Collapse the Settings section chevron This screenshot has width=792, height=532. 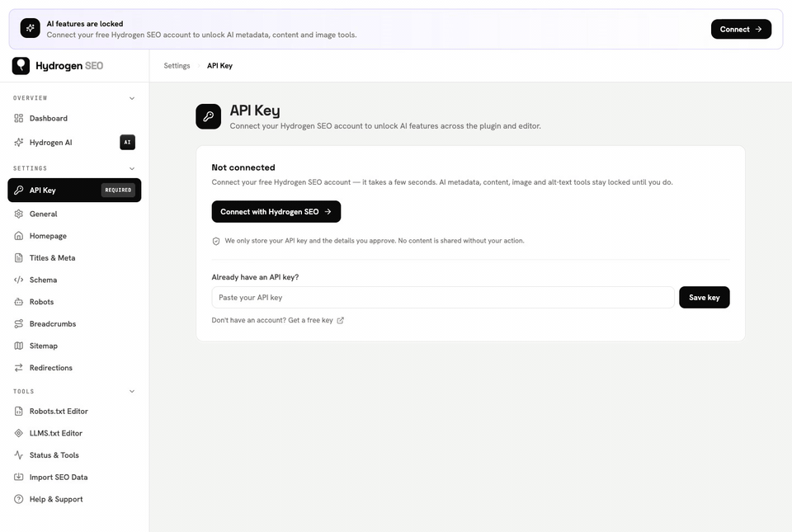pyautogui.click(x=132, y=168)
